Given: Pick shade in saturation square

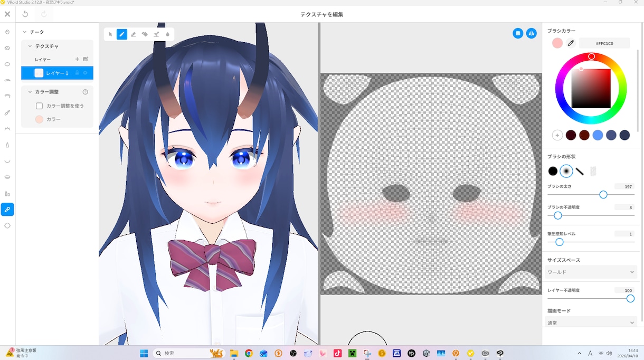Looking at the screenshot, I should [591, 89].
